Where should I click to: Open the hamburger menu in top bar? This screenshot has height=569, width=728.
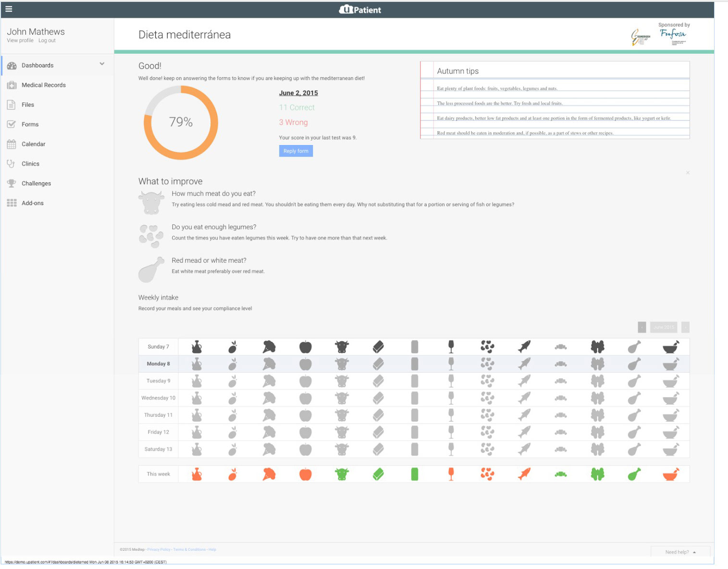click(9, 9)
